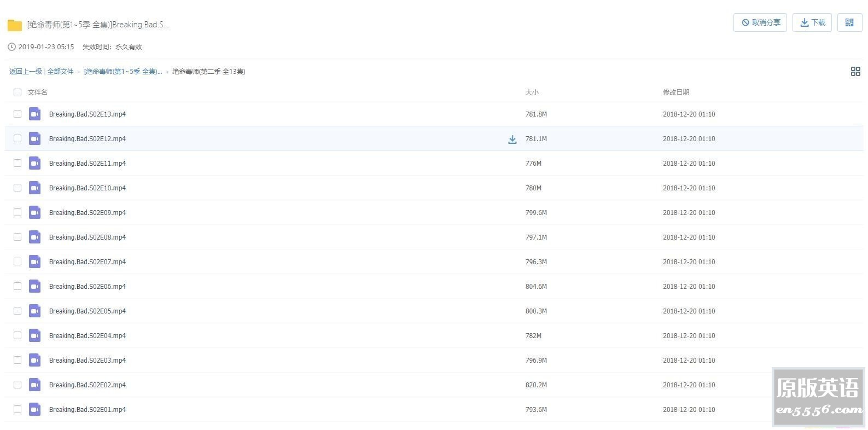
Task: Check the box for Breaking.Bad.S02E05.mp4
Action: pos(18,311)
